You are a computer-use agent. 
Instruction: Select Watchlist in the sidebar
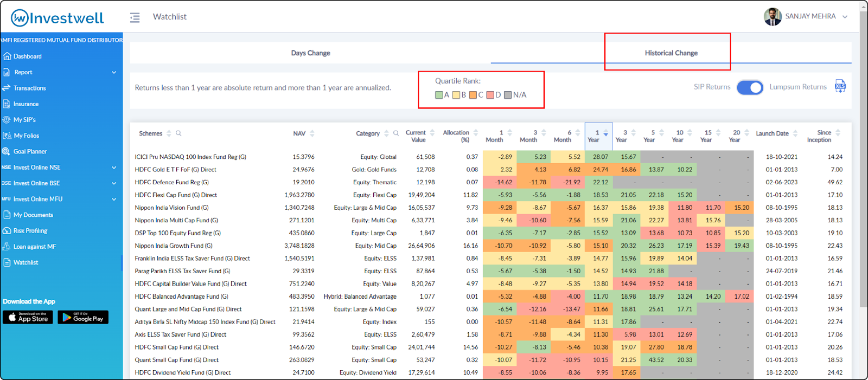click(x=25, y=262)
